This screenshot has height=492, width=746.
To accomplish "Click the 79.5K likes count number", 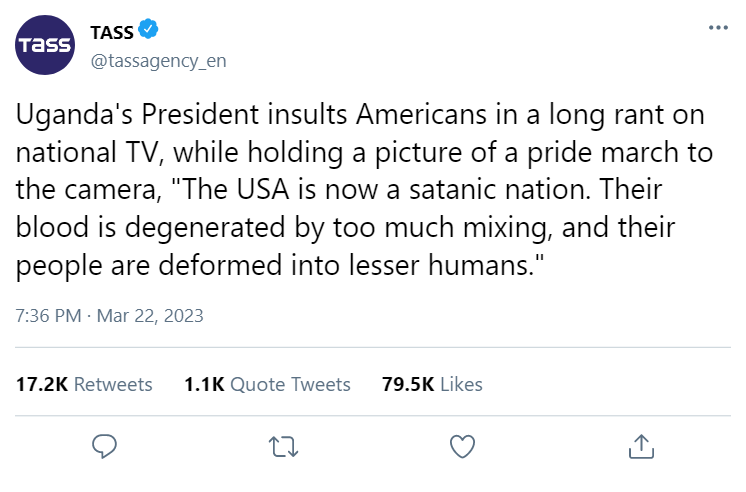I will point(408,384).
